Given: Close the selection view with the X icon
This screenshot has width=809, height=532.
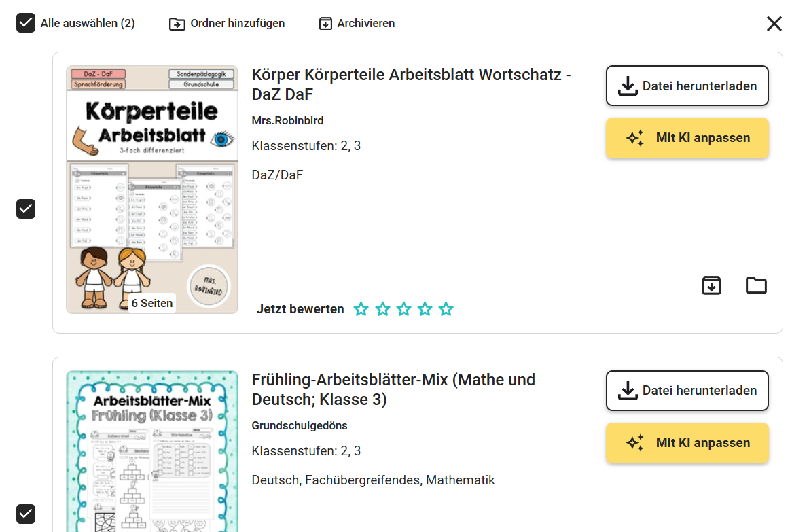Looking at the screenshot, I should pyautogui.click(x=774, y=24).
